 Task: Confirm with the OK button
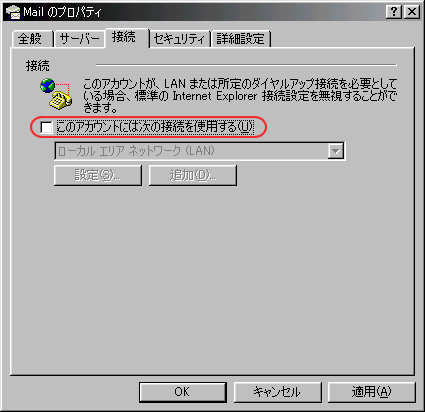point(183,392)
